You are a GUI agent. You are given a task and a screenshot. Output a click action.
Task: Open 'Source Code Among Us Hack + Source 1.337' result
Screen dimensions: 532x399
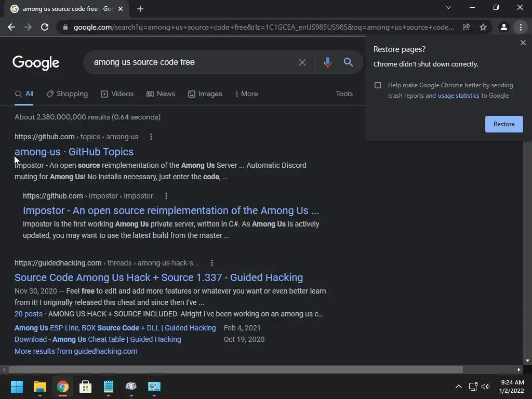pyautogui.click(x=159, y=277)
